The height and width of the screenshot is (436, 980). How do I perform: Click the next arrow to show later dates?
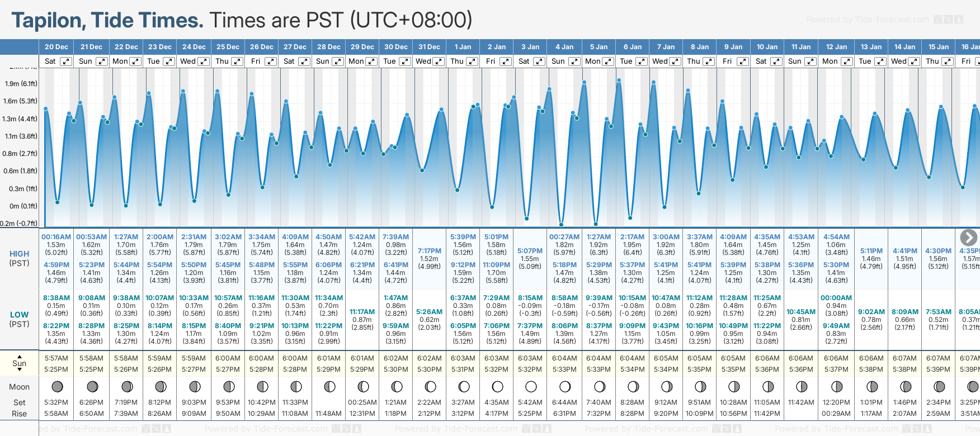968,238
